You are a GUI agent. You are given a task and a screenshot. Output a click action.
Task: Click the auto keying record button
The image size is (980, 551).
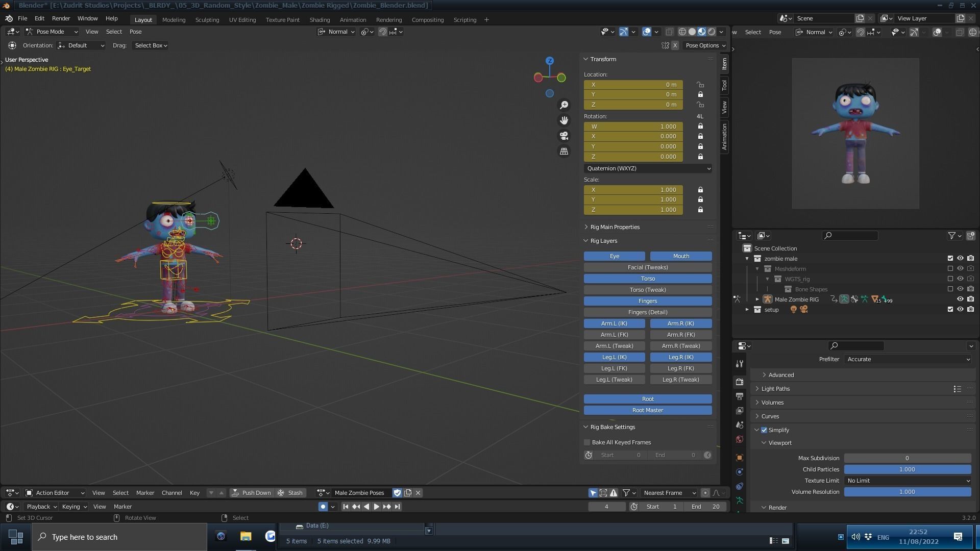tap(323, 507)
